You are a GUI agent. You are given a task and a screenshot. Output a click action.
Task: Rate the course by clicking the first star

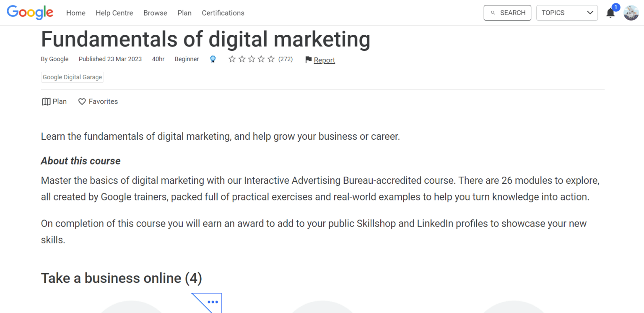(x=232, y=59)
